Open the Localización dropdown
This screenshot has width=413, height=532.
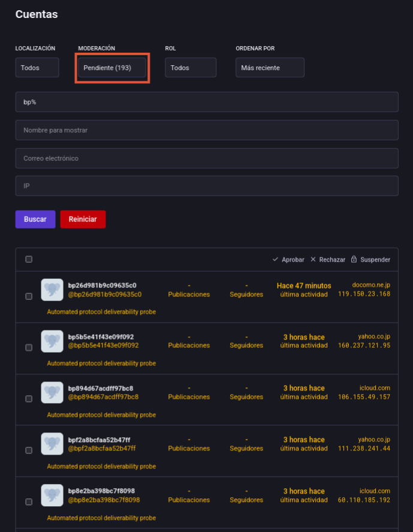pos(37,68)
